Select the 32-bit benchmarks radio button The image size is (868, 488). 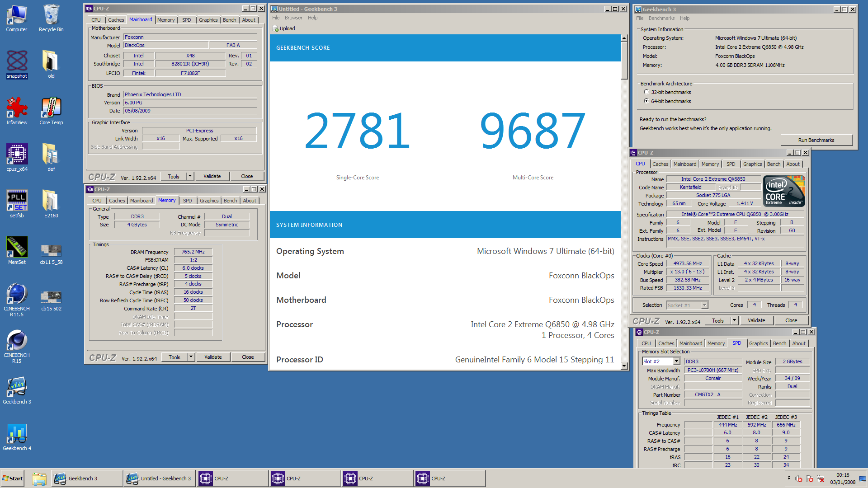[x=646, y=92]
